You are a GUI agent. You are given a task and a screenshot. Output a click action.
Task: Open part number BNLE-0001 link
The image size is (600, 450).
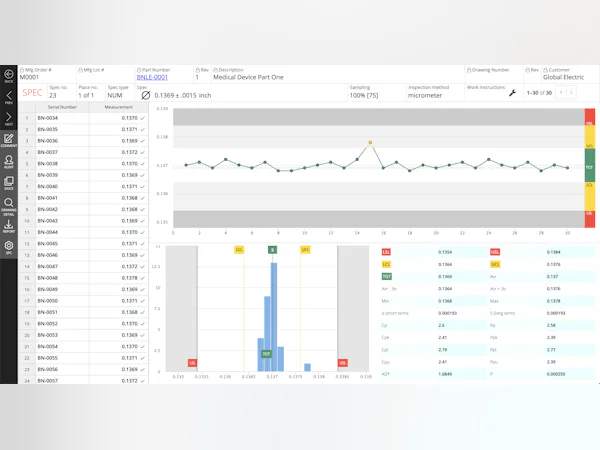pyautogui.click(x=152, y=77)
